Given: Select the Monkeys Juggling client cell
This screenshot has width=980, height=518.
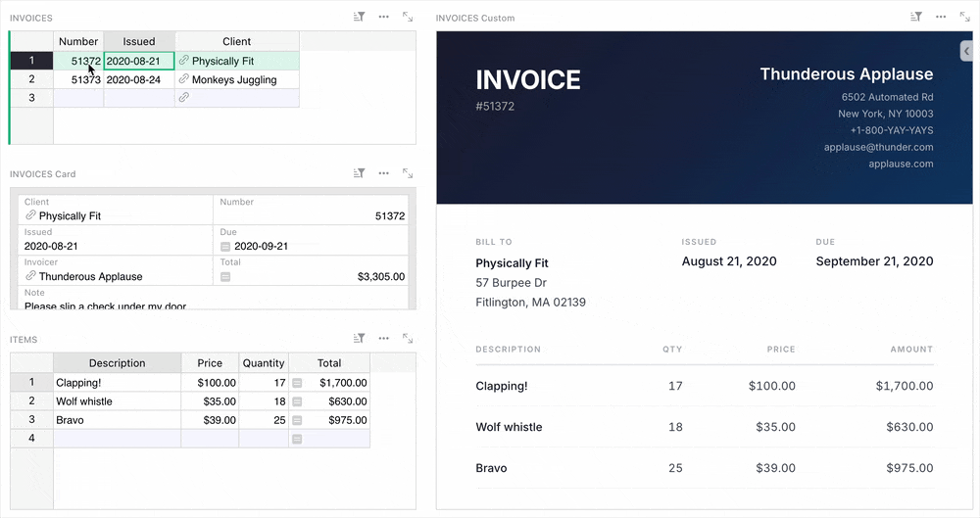Looking at the screenshot, I should pyautogui.click(x=235, y=80).
